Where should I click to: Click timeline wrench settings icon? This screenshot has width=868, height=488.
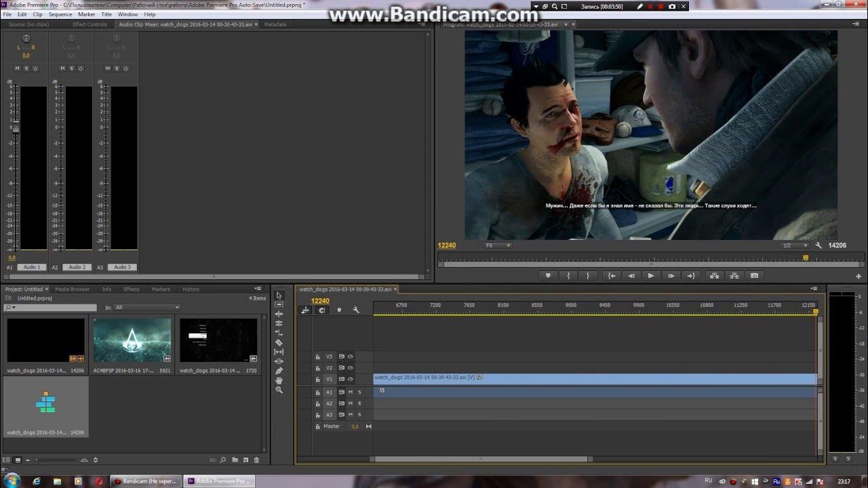click(x=356, y=310)
